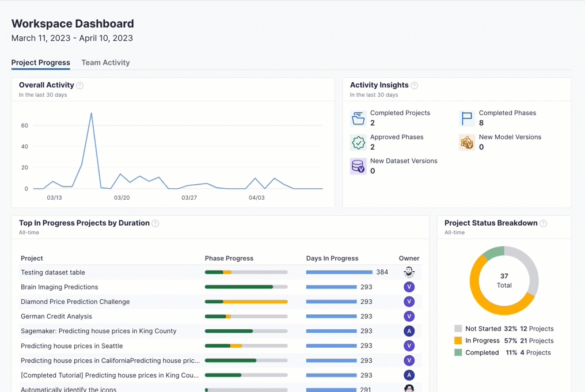Click the In Progress yellow legend swatch
Viewport: 585px width, 392px height.
click(458, 341)
